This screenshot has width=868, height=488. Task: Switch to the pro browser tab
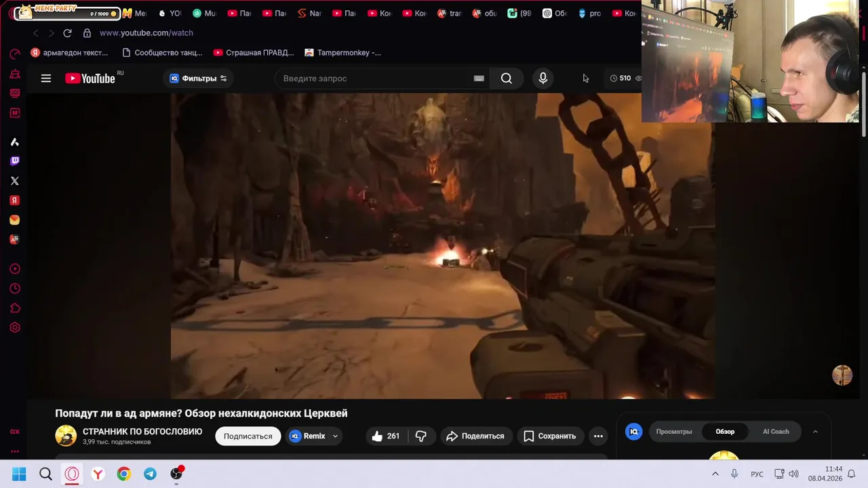[589, 14]
